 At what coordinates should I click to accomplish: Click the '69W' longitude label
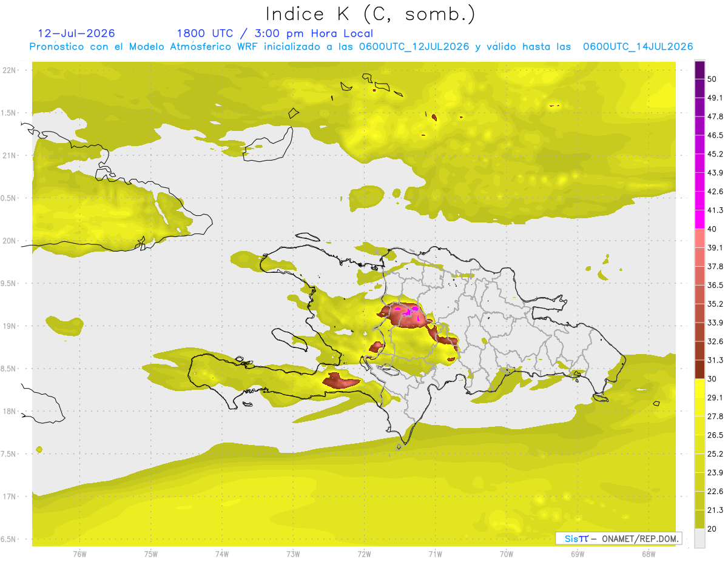578,554
